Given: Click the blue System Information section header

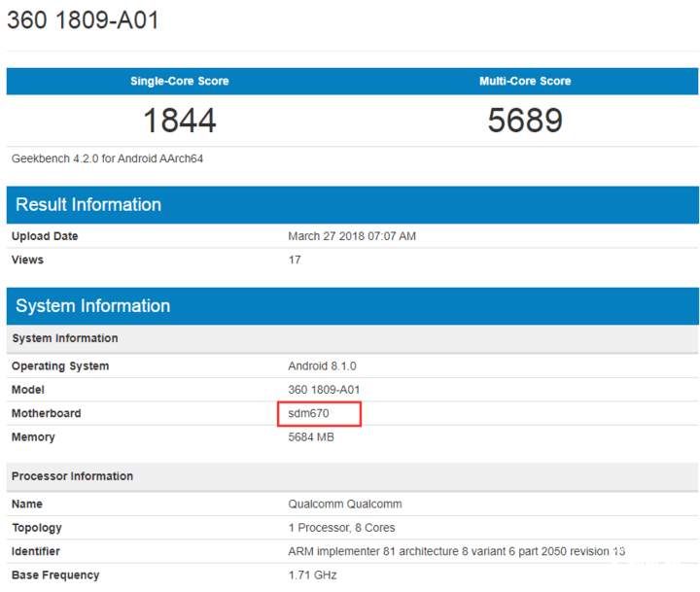Looking at the screenshot, I should point(93,306).
